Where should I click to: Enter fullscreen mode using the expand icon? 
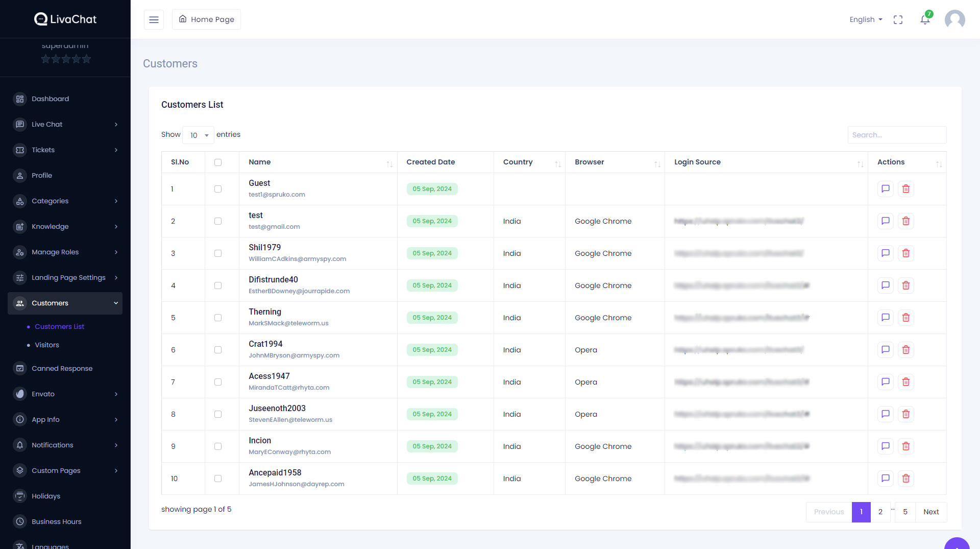coord(898,19)
